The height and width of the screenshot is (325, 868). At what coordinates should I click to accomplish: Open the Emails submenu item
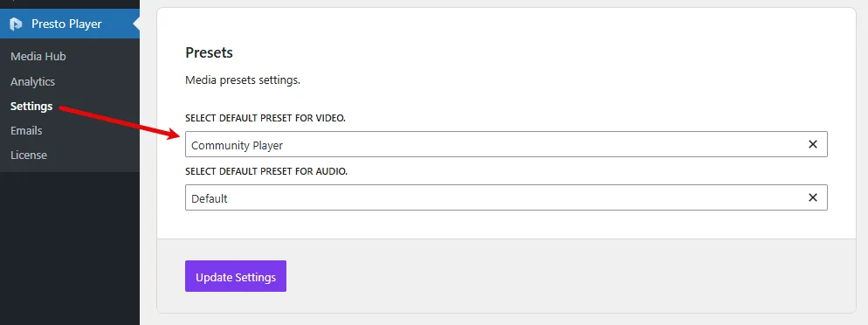click(x=26, y=131)
